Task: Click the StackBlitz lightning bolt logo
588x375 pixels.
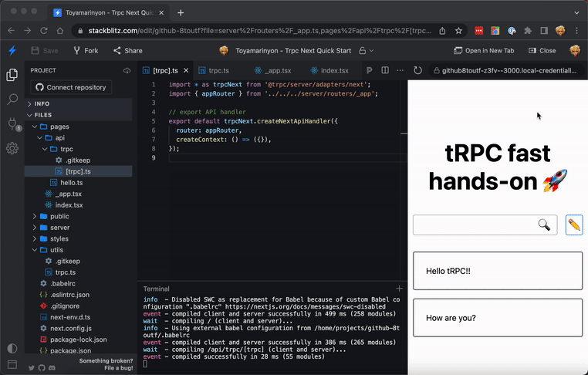Action: pos(12,50)
